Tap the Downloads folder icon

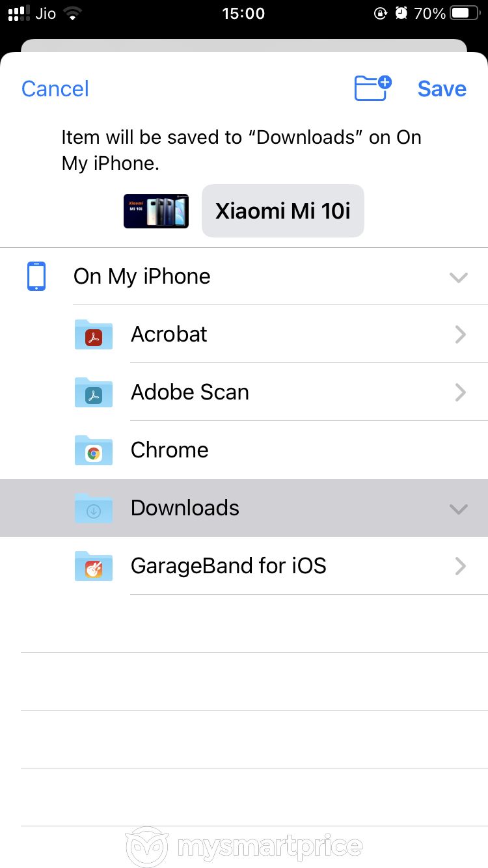pos(94,508)
